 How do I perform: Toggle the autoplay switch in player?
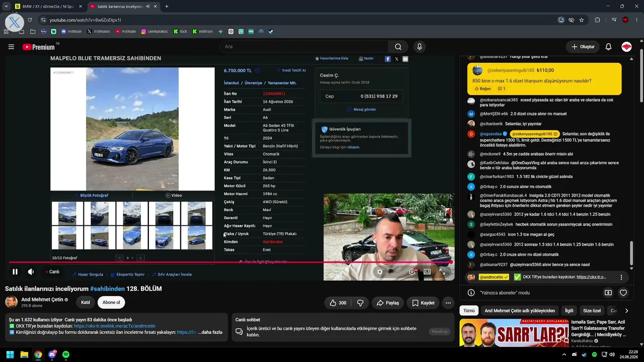pyautogui.click(x=380, y=272)
